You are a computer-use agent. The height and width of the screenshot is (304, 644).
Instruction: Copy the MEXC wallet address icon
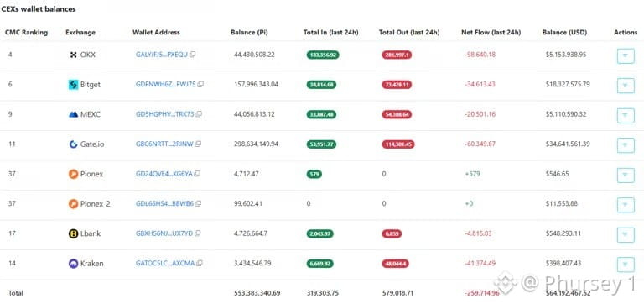199,114
